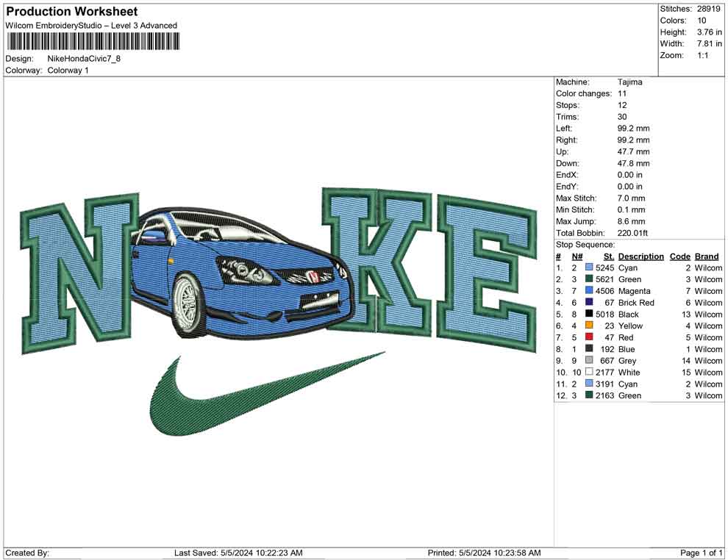This screenshot has height=560, width=728.
Task: Select the Green swatch in stop 12
Action: pos(588,395)
